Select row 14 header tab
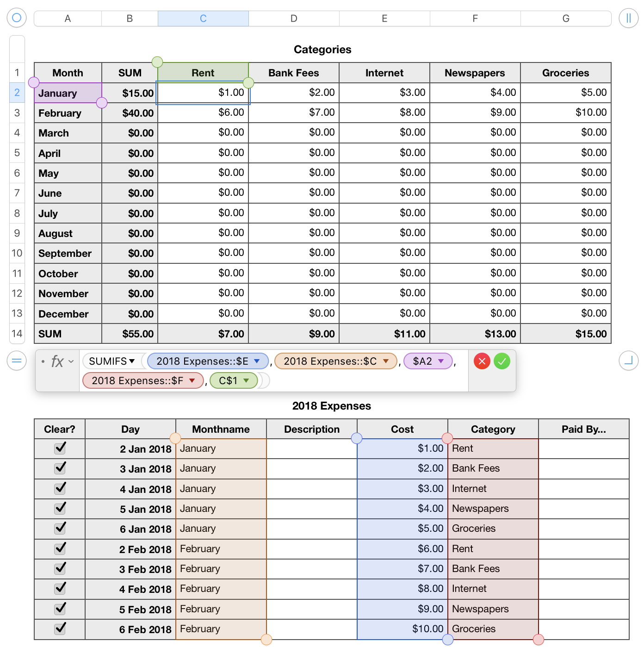 [17, 334]
